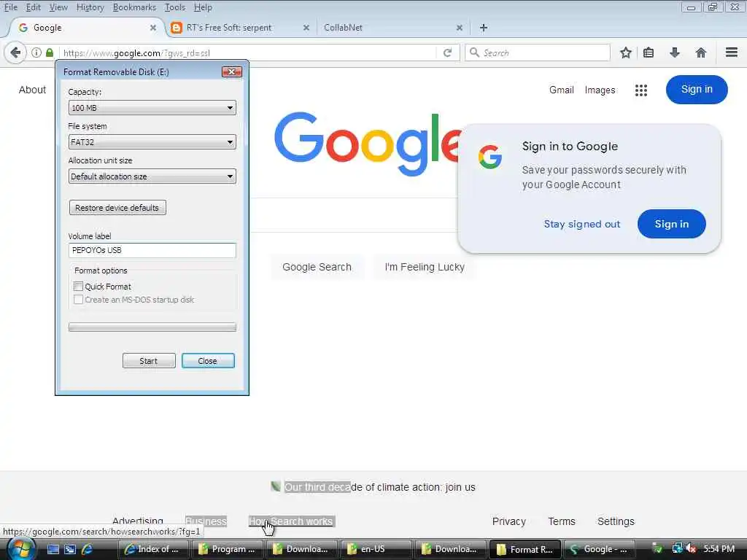
Task: Click the browser URL address bar
Action: 248,52
